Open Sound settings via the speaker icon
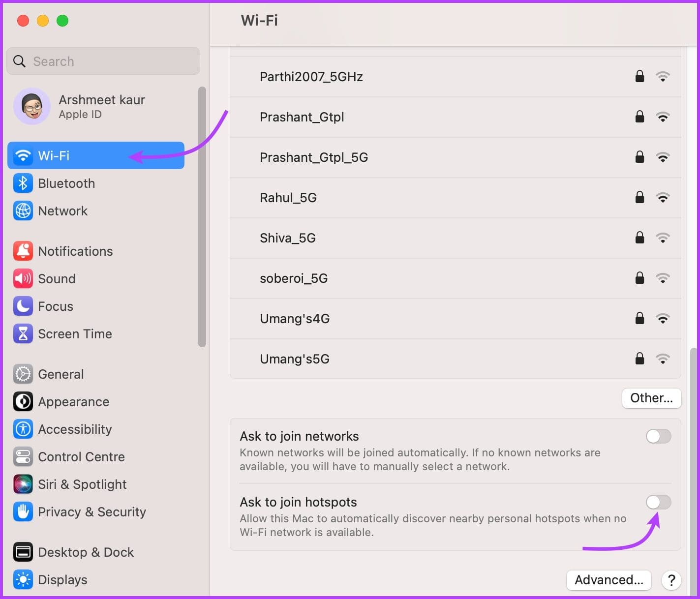Viewport: 700px width, 599px height. point(23,278)
